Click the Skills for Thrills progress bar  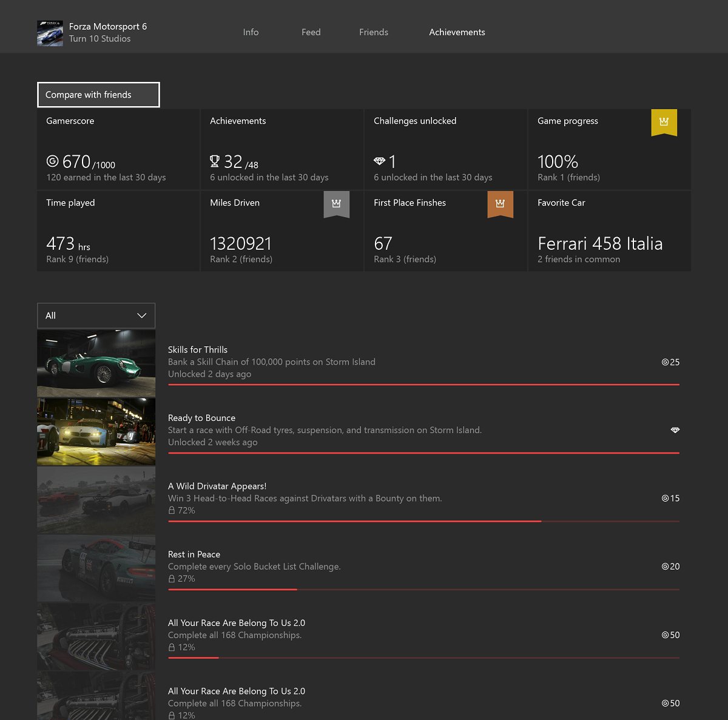coord(423,385)
